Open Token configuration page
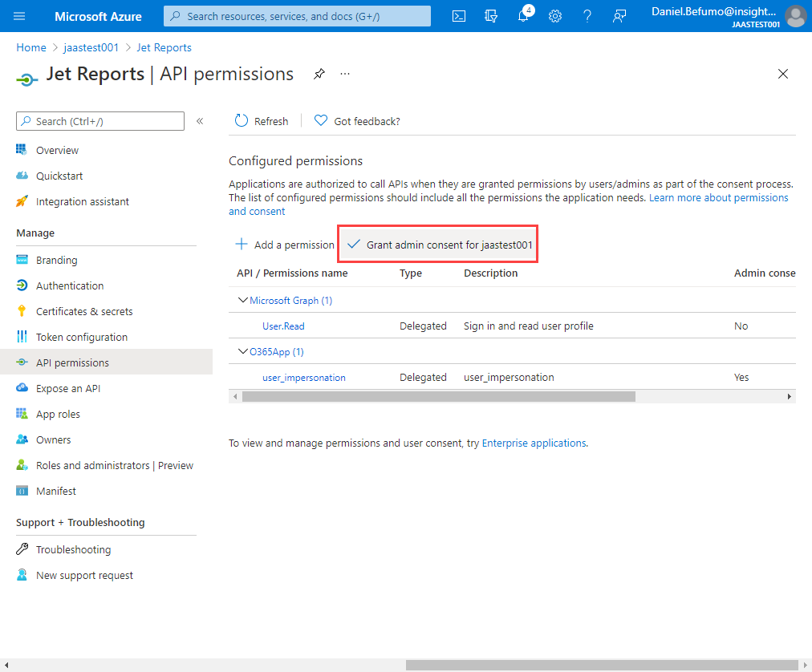The image size is (812, 672). coord(81,337)
